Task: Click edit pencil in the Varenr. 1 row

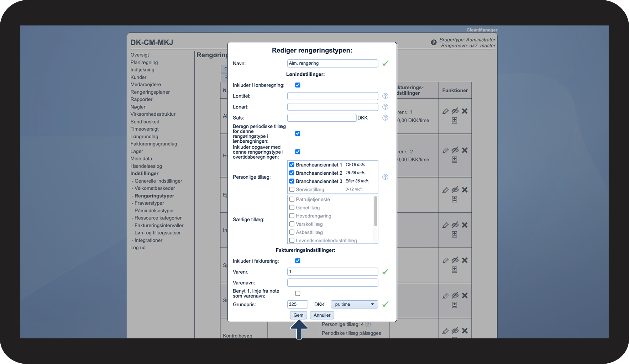Action: pyautogui.click(x=445, y=111)
